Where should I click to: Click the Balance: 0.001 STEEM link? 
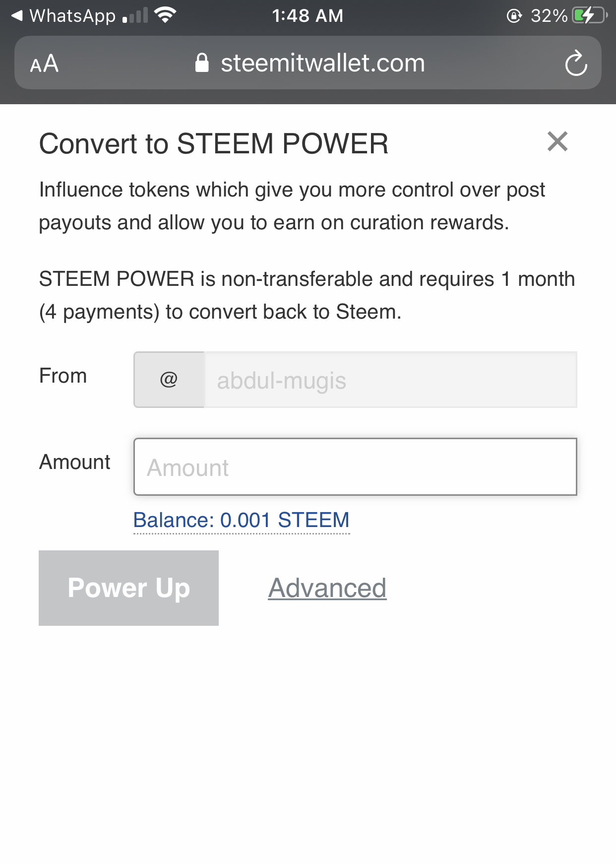click(x=242, y=520)
